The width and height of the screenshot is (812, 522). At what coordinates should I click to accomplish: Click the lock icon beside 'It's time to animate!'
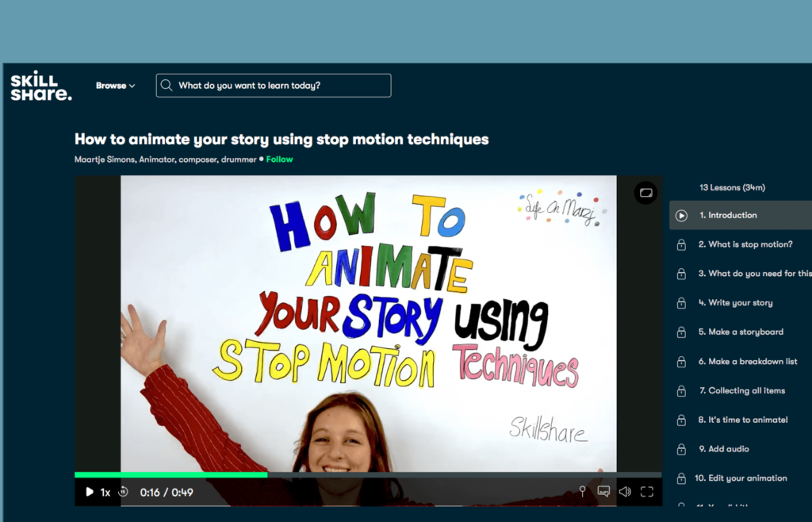[x=681, y=420]
